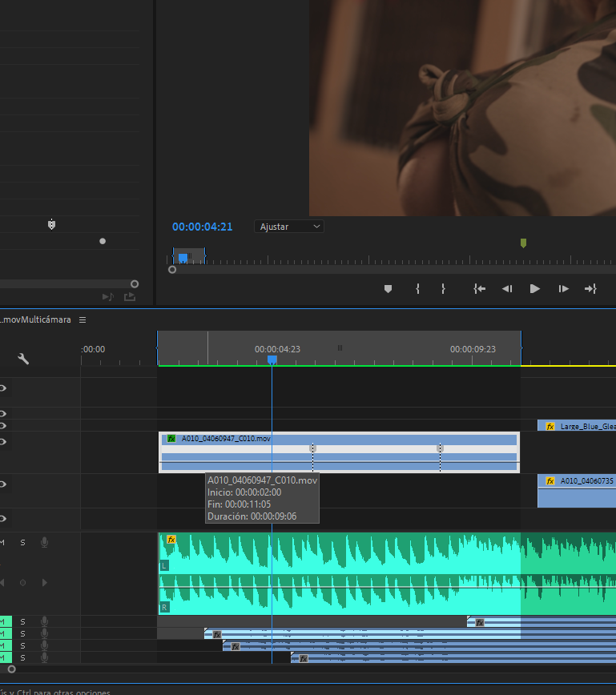Image resolution: width=616 pixels, height=695 pixels.
Task: Open Timeline display settings wrench
Action: coord(23,359)
